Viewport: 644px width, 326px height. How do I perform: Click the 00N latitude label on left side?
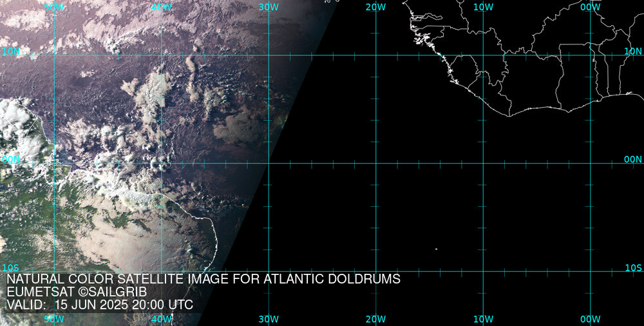[11, 160]
